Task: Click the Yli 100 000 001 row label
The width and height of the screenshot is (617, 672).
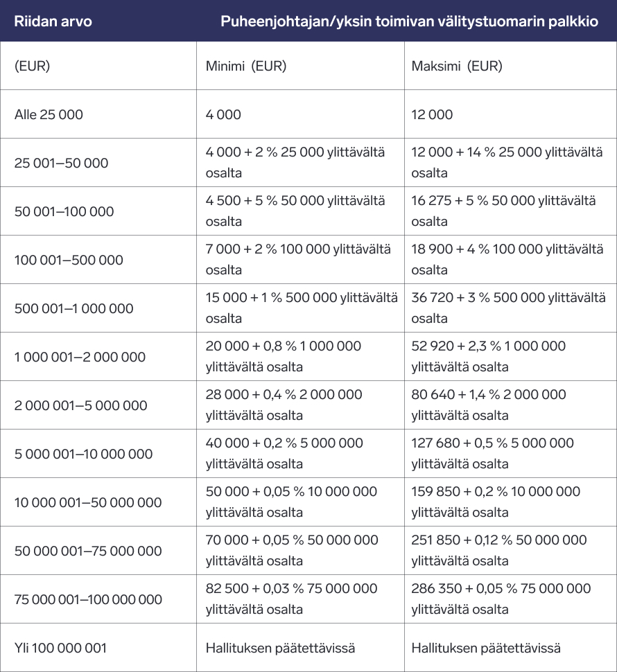Action: 61,648
